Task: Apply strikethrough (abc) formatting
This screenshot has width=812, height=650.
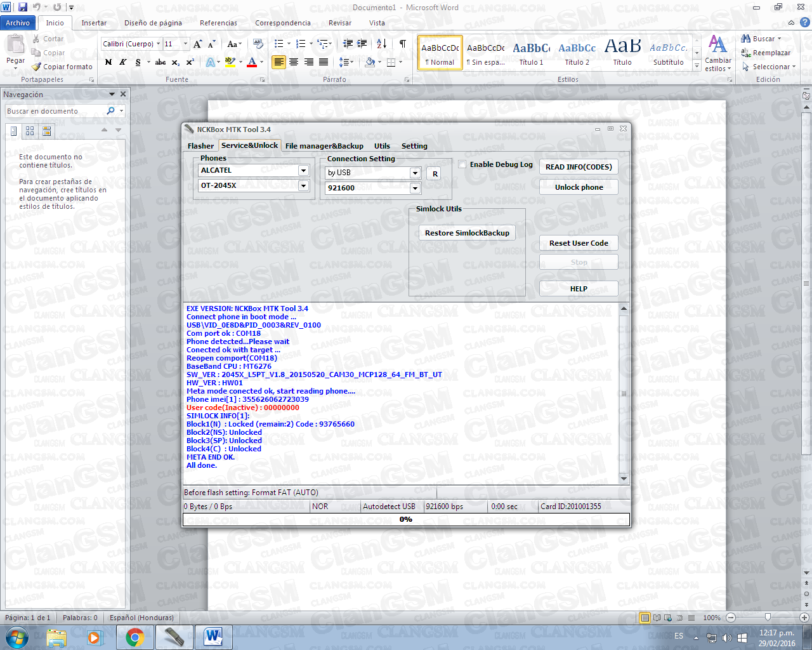Action: click(x=160, y=62)
